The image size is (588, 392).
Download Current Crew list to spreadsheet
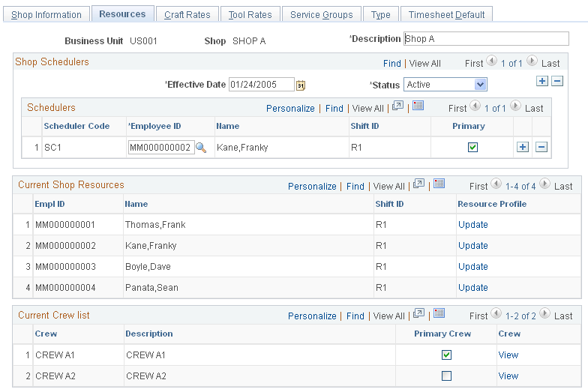[439, 313]
